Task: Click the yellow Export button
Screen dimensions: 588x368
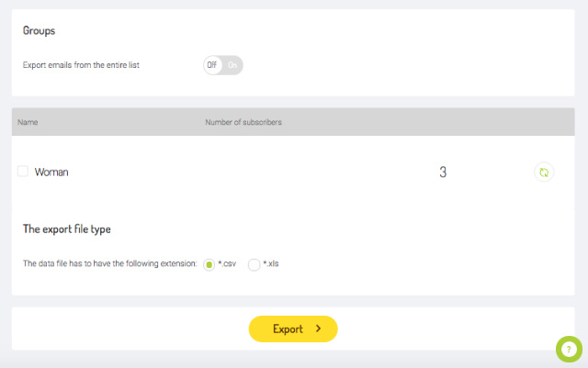Action: click(x=293, y=329)
